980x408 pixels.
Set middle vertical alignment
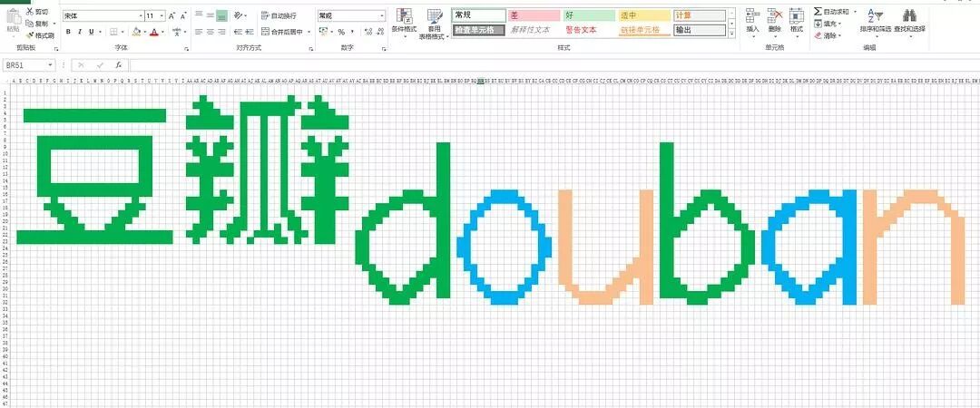210,15
